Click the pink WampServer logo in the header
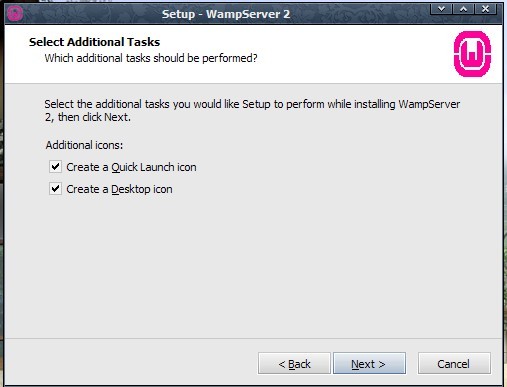This screenshot has width=507, height=387. pos(472,54)
